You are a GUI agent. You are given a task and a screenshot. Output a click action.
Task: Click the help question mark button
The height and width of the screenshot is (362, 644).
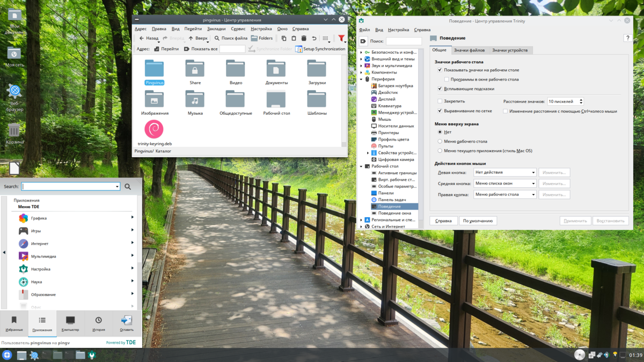[627, 38]
